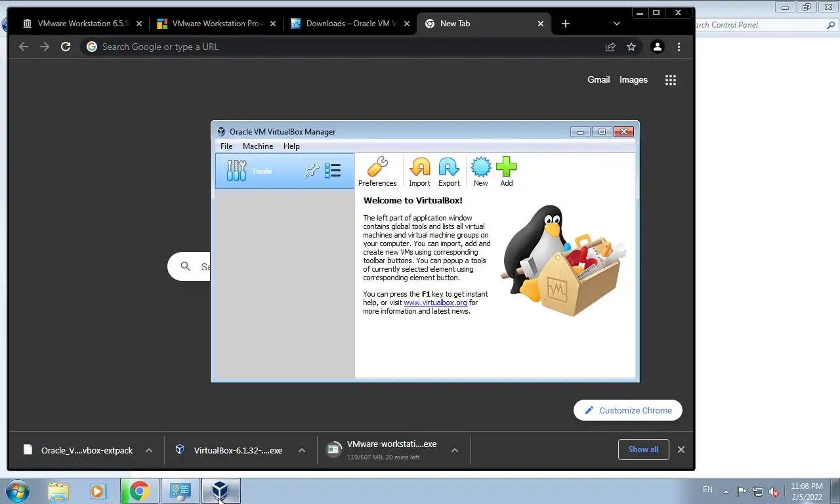Viewport: 840px width, 504px height.
Task: Expand options for VMware-workstation download
Action: coord(454,450)
